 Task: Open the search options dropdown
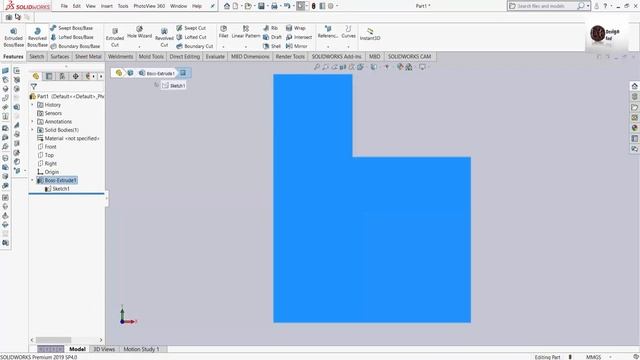[x=588, y=6]
